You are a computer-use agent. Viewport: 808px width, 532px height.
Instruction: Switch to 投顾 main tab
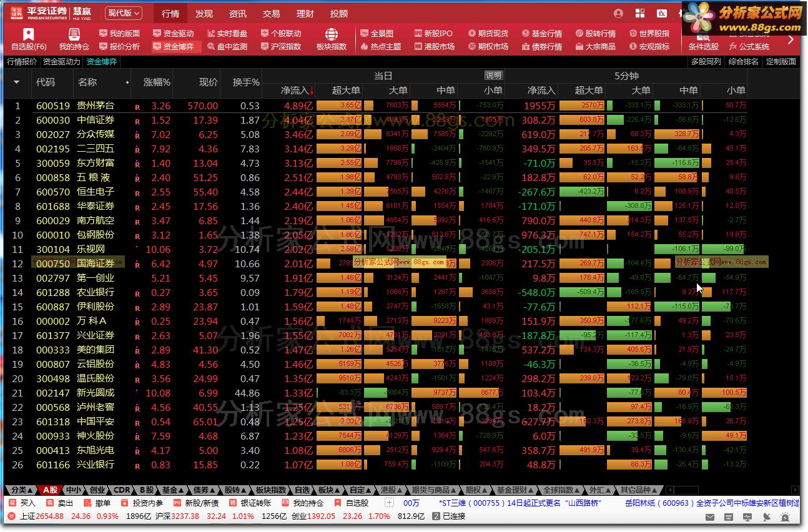tap(339, 14)
